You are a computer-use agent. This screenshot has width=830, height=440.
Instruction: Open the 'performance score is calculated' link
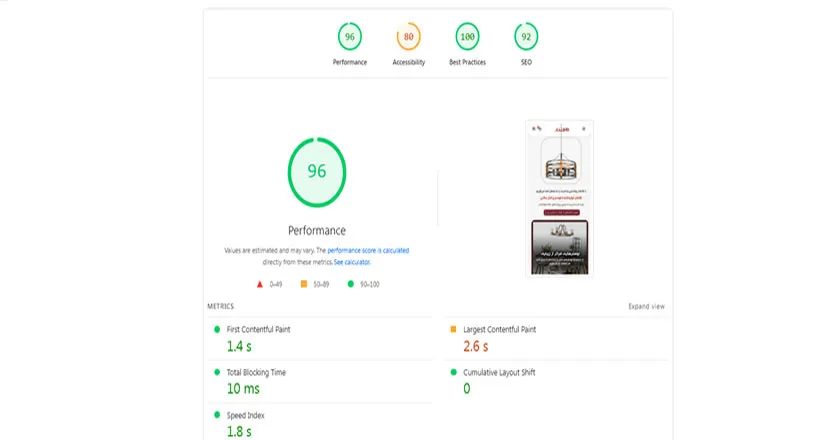pyautogui.click(x=368, y=250)
